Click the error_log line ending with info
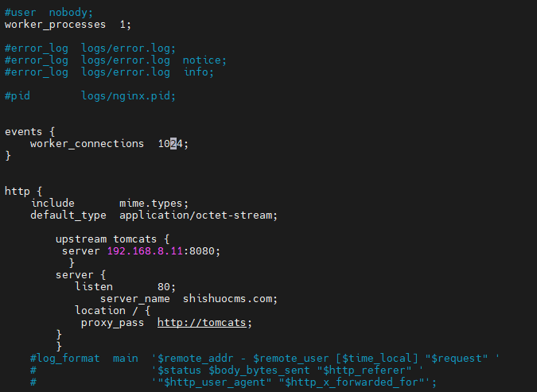 [x=109, y=72]
